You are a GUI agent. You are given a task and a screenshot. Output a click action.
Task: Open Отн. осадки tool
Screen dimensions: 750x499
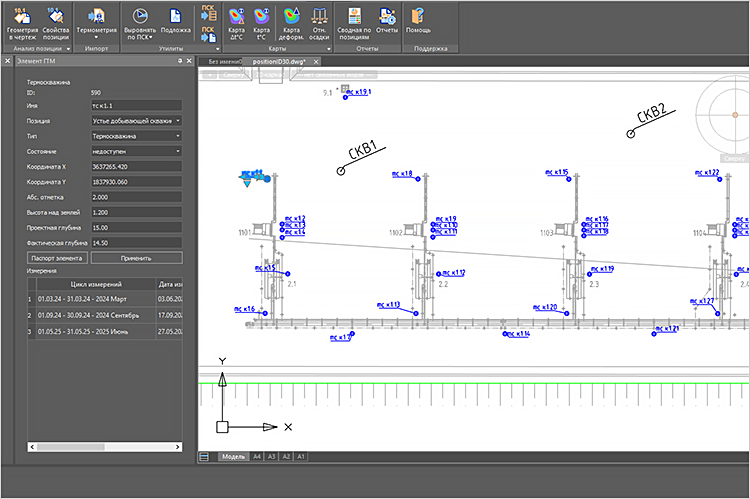pyautogui.click(x=319, y=24)
